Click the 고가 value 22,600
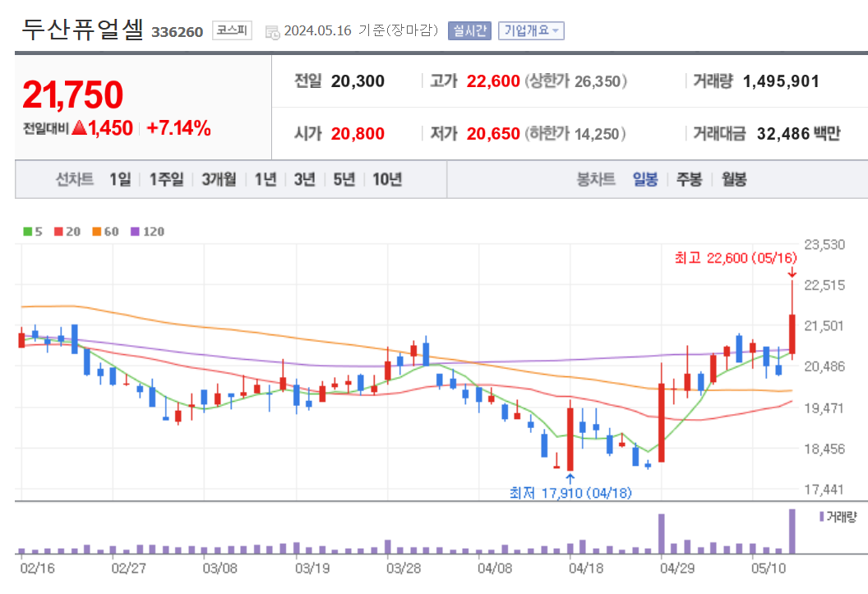868x594 pixels. point(493,81)
